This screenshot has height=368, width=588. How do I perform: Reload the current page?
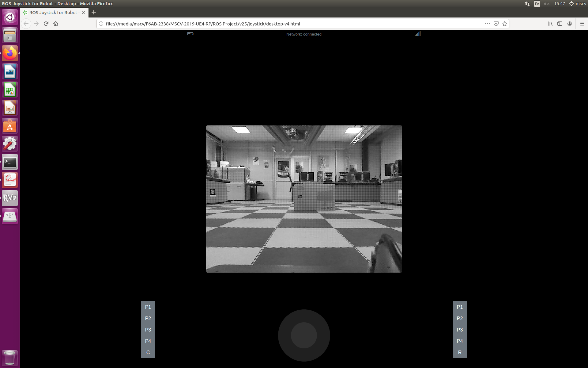[46, 24]
